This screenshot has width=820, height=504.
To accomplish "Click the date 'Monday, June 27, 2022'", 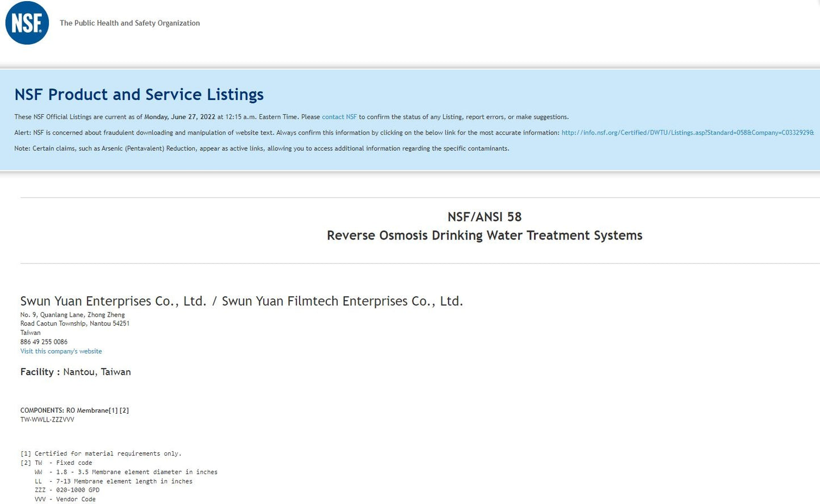I will pyautogui.click(x=180, y=117).
